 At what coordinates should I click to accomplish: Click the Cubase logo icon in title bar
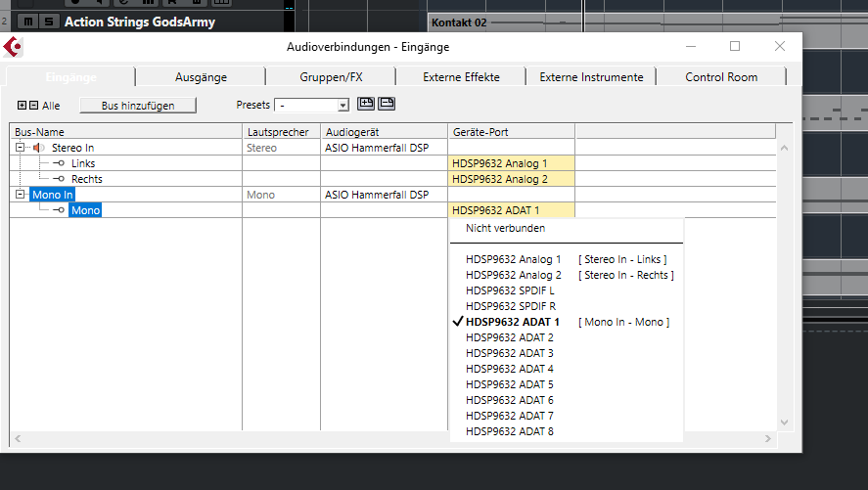pos(13,46)
